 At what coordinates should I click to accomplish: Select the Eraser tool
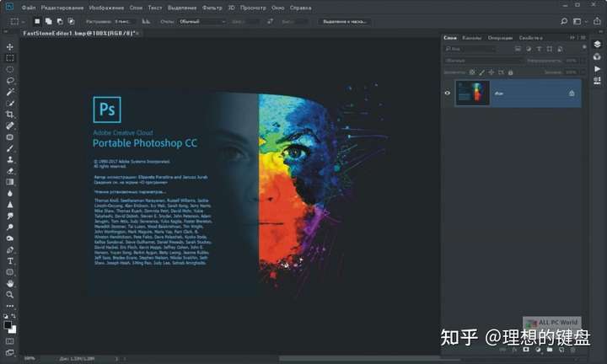tap(10, 170)
